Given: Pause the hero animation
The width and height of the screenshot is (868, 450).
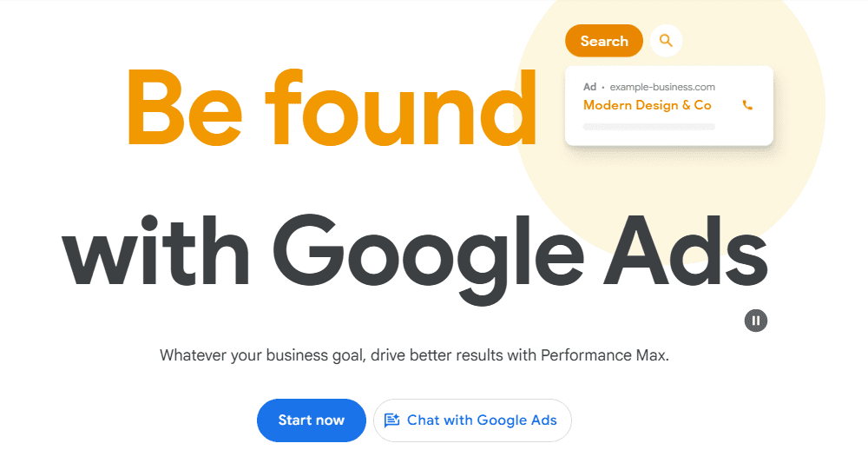Looking at the screenshot, I should (x=756, y=321).
